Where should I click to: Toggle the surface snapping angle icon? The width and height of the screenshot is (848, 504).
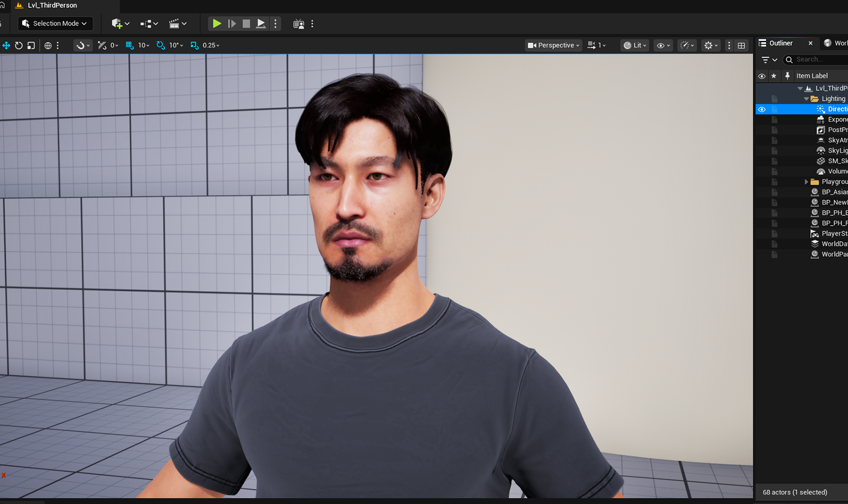(101, 45)
